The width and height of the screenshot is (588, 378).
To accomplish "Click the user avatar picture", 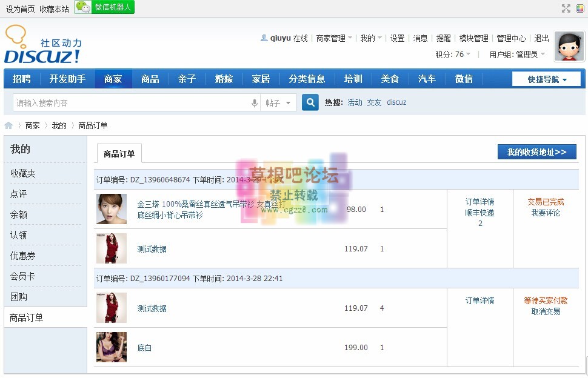I will click(x=569, y=47).
